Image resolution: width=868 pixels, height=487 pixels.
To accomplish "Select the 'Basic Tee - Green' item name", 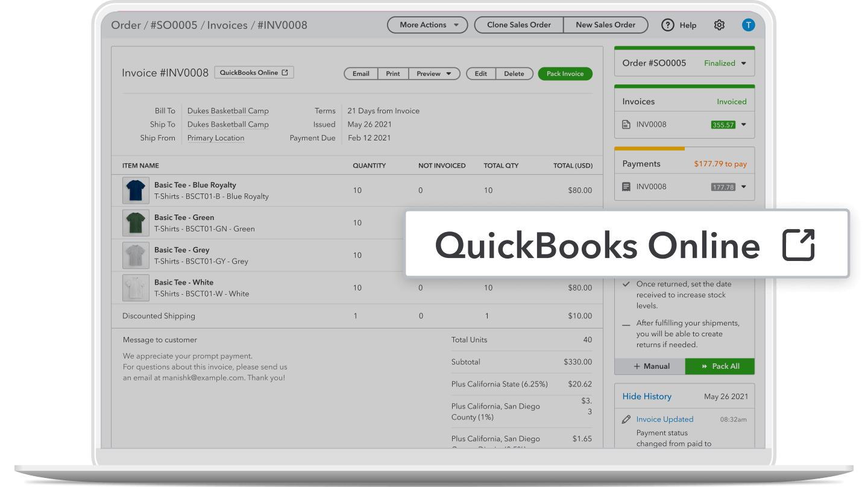I will 184,218.
